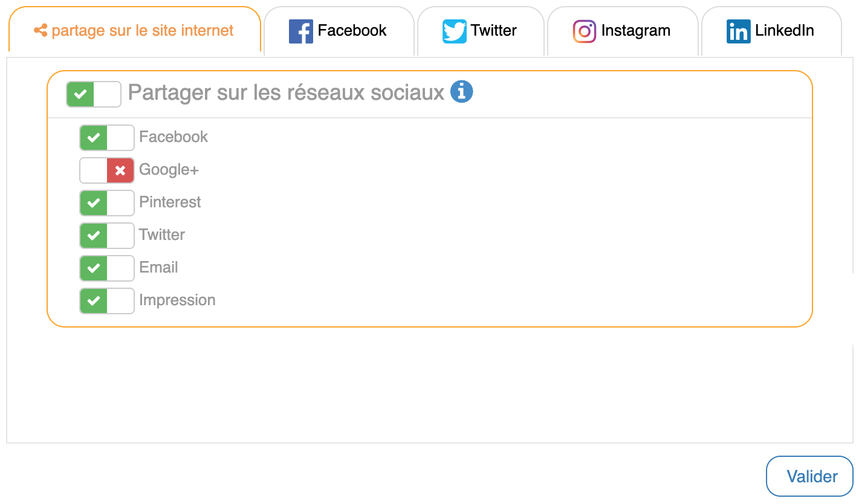Disable Facebook sharing toggle
The width and height of the screenshot is (856, 504).
(107, 138)
